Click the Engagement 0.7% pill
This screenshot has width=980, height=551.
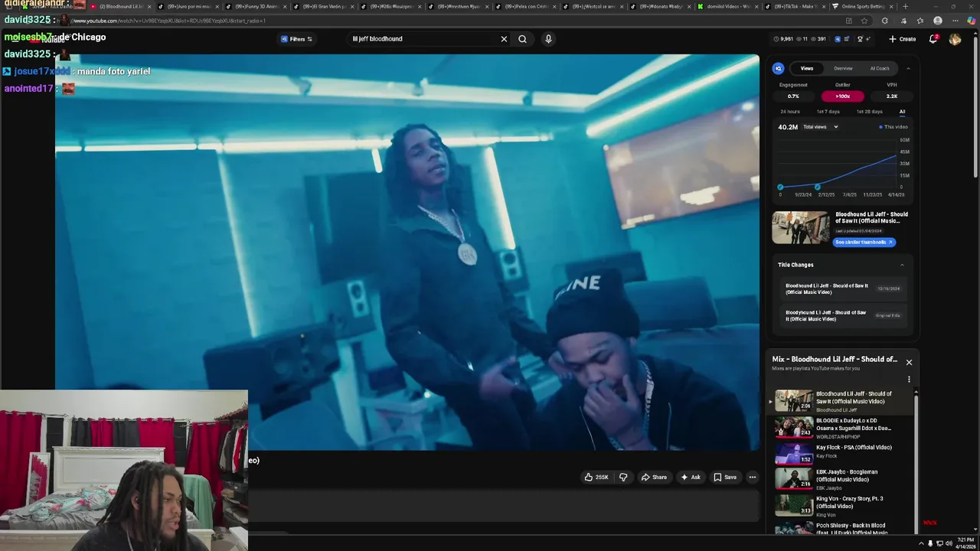pyautogui.click(x=793, y=96)
